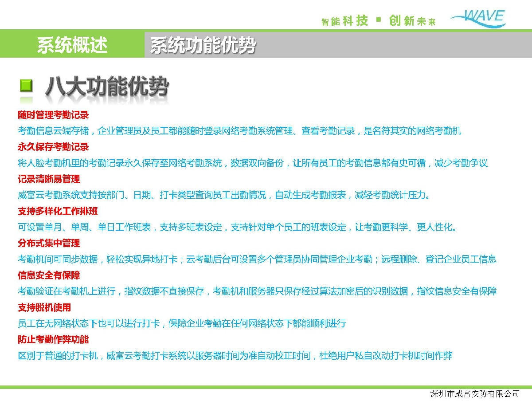Pick the red heading 支持脱机使用

[44, 307]
